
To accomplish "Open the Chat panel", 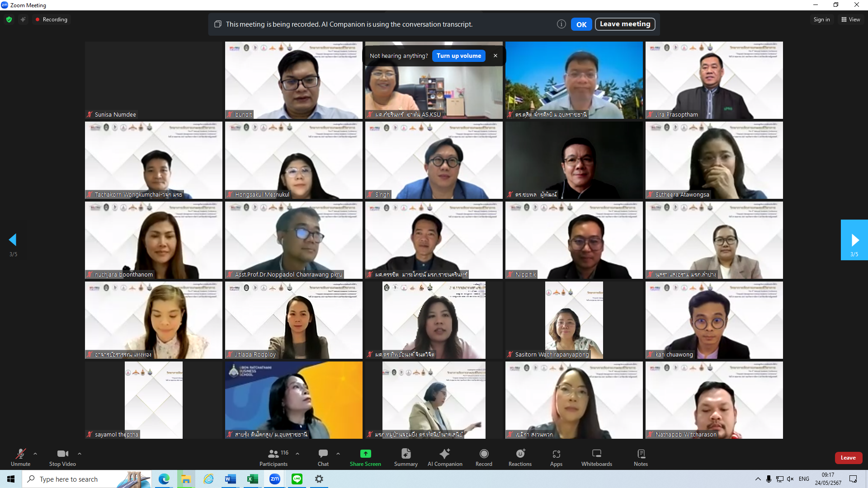I will (323, 457).
